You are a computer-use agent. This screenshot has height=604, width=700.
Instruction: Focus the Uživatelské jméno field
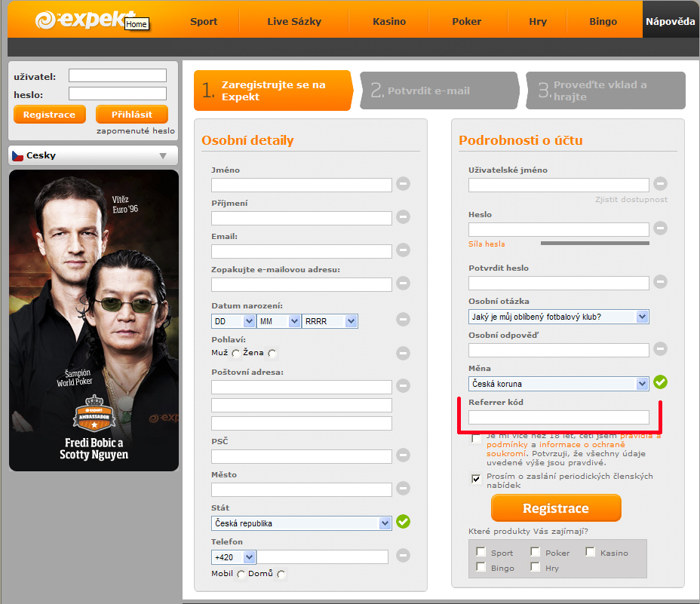tap(558, 185)
